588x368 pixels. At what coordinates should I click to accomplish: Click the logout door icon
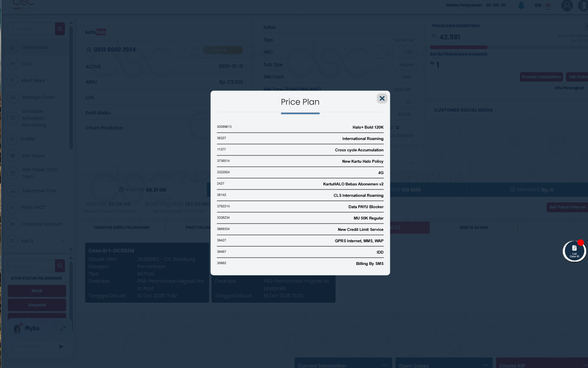pyautogui.click(x=583, y=6)
